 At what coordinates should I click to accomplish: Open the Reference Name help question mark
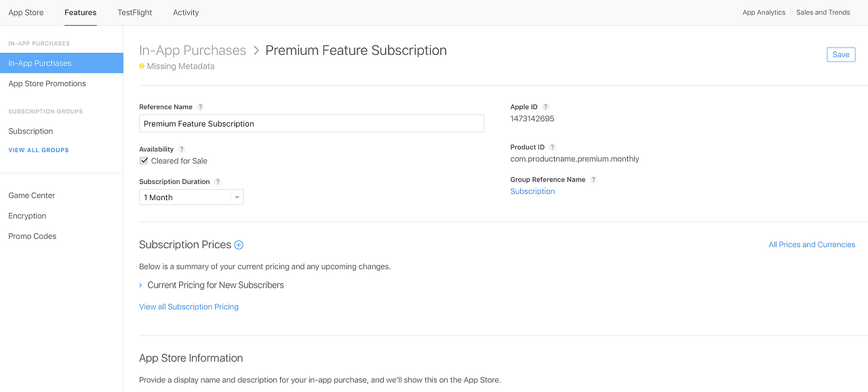tap(200, 107)
